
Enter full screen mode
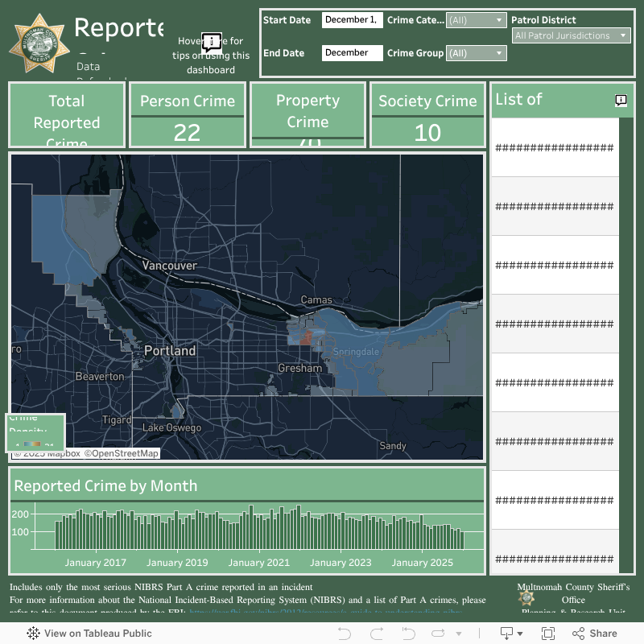548,634
